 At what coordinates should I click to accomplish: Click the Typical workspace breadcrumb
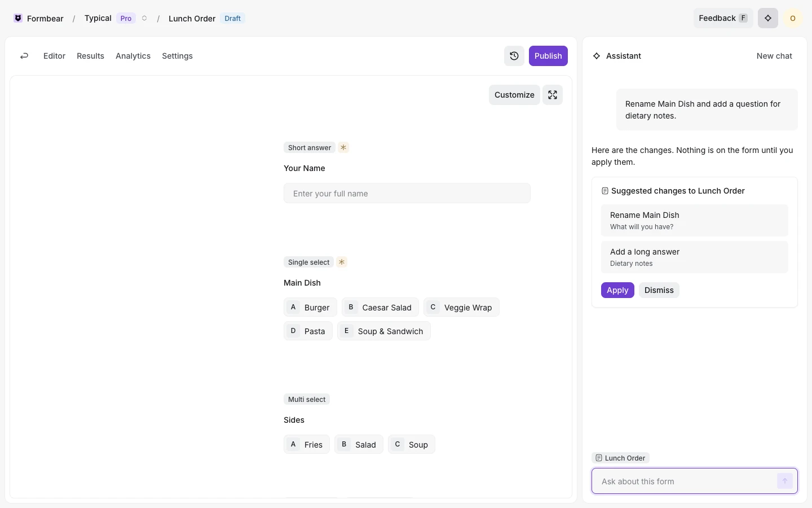pyautogui.click(x=98, y=18)
